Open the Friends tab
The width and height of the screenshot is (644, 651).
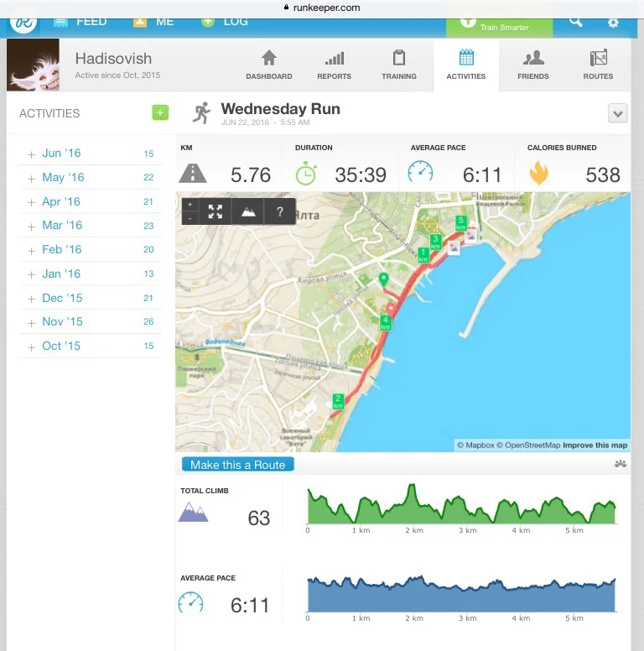(x=532, y=65)
